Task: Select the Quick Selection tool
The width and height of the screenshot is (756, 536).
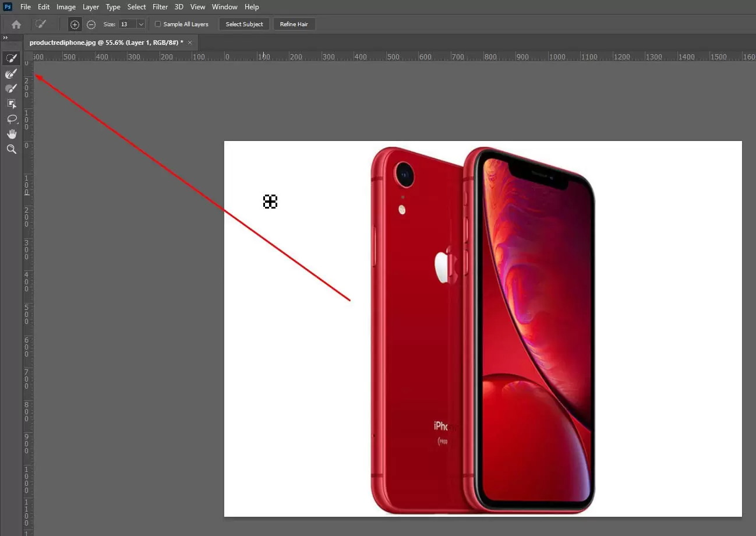Action: 11,58
